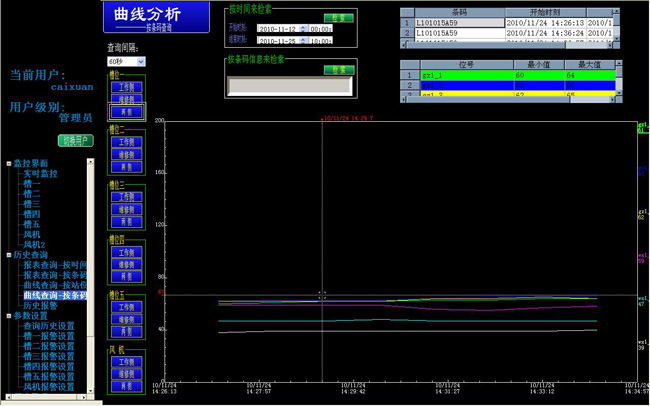Click 两侧 in 风机 group
Screen dimensions: 650x406
click(126, 387)
